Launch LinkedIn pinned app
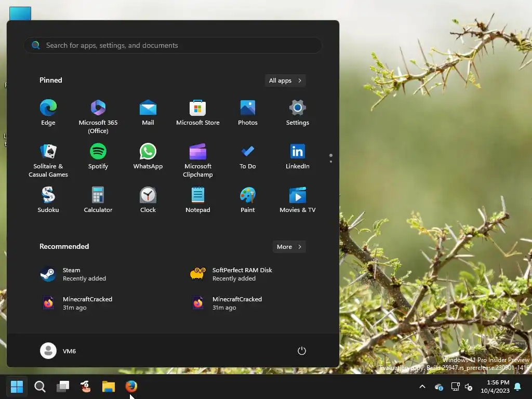Viewport: 532px width, 399px height. tap(298, 156)
